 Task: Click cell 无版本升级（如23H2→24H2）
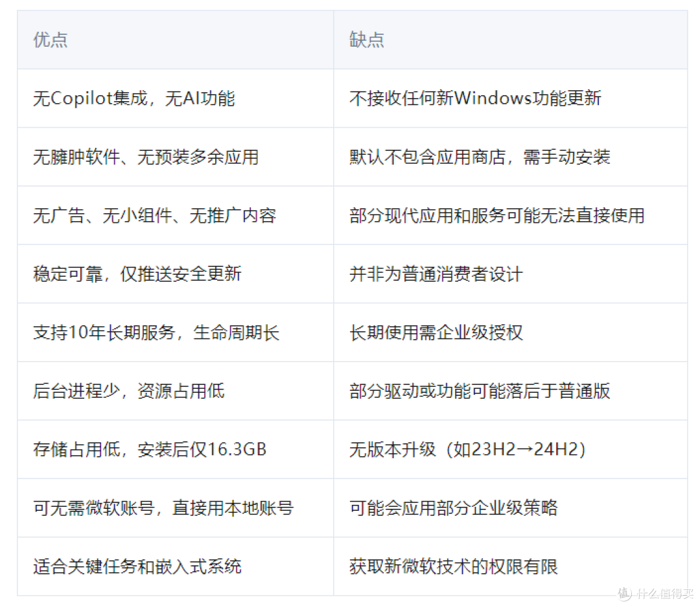tap(510, 449)
